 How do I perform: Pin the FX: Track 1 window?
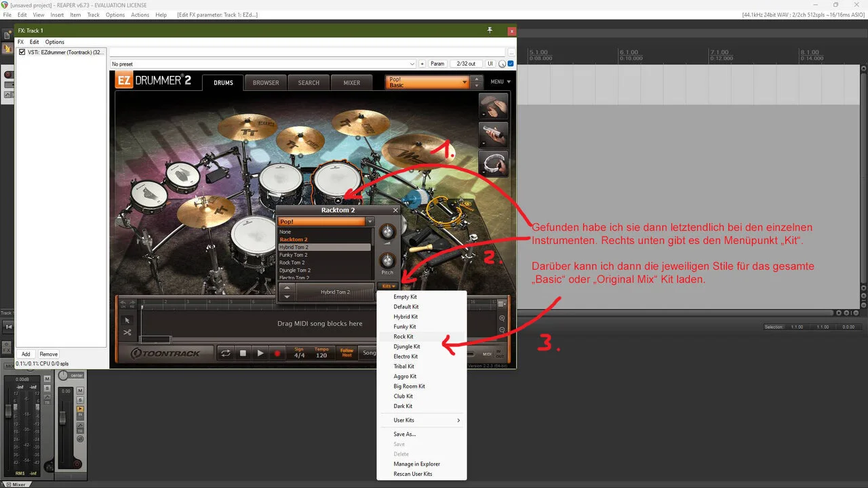pos(490,30)
